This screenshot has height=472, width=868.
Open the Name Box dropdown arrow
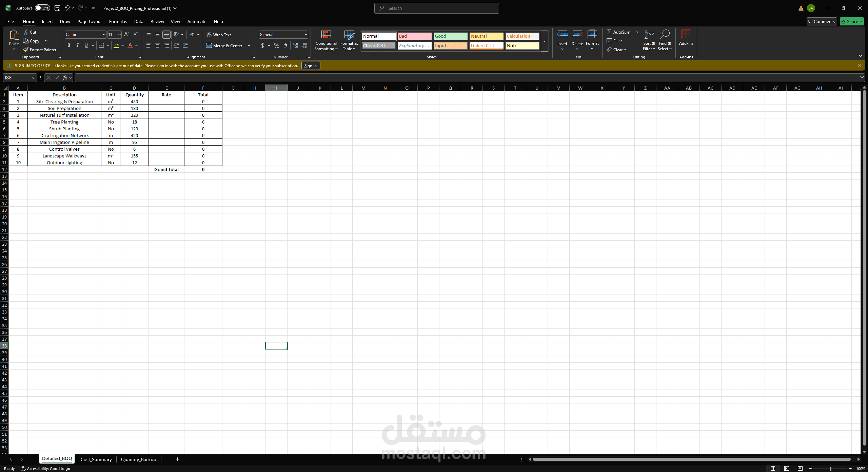tap(33, 78)
